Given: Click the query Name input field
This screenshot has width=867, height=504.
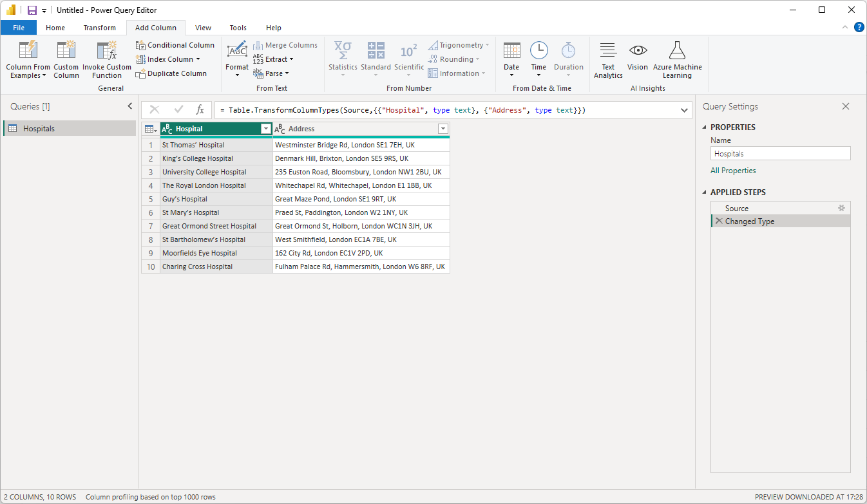Looking at the screenshot, I should (780, 154).
